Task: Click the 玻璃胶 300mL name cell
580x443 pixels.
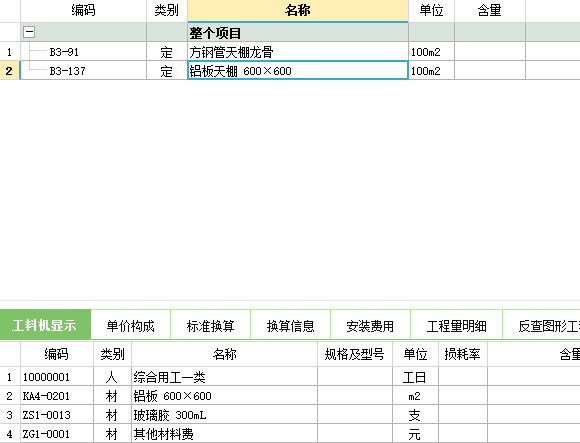Action: (225, 415)
